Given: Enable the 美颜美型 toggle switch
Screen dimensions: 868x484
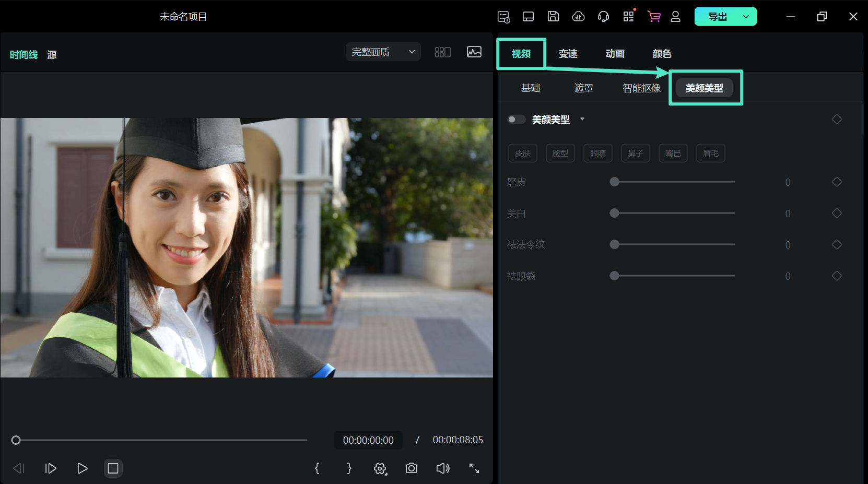Looking at the screenshot, I should point(516,120).
